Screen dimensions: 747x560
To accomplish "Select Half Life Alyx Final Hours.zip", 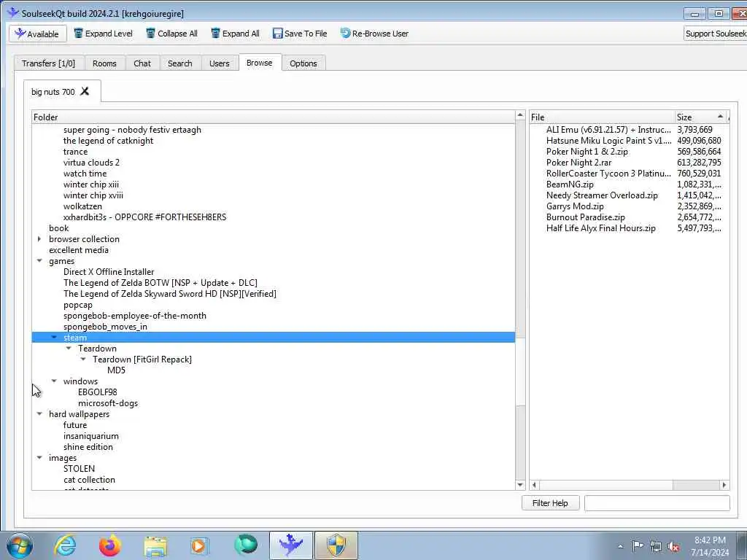I will tap(601, 228).
